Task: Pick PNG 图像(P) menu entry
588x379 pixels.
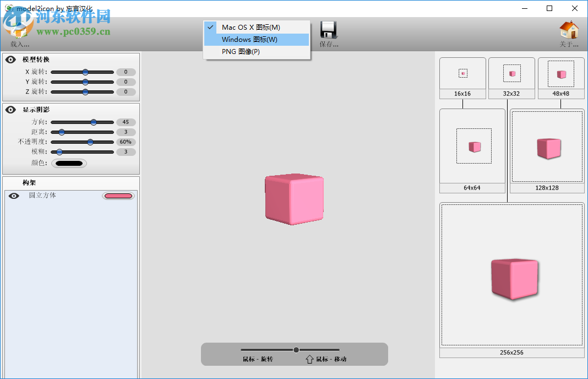Action: pos(257,51)
